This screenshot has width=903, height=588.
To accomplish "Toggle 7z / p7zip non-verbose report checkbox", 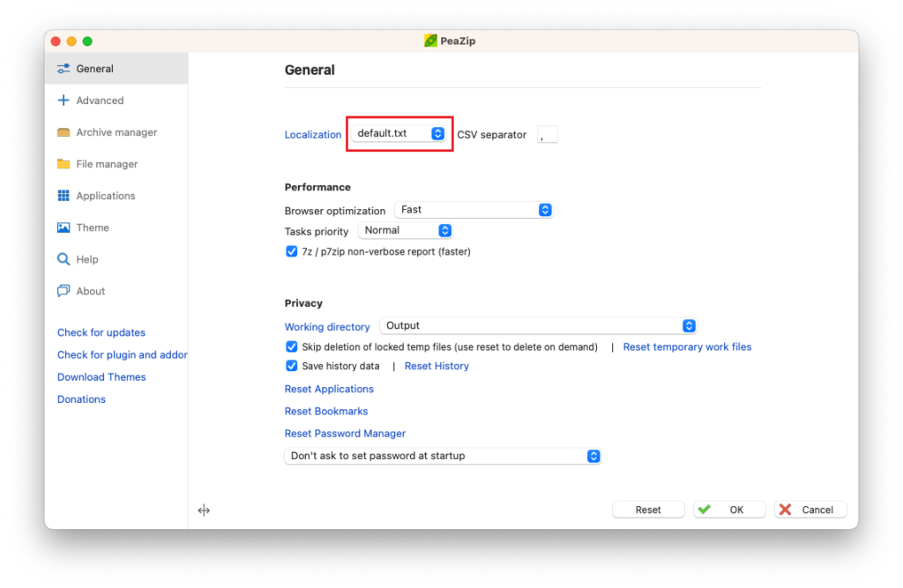I will pos(291,251).
